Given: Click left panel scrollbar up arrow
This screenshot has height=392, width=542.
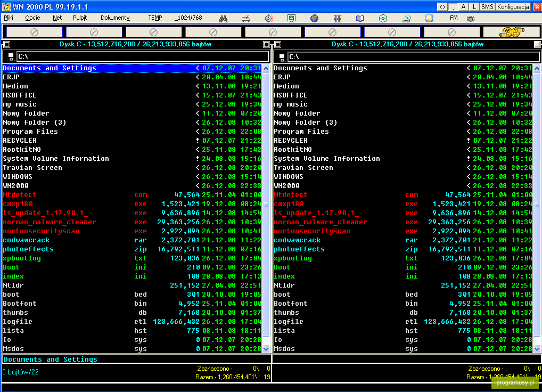Looking at the screenshot, I should click(266, 69).
